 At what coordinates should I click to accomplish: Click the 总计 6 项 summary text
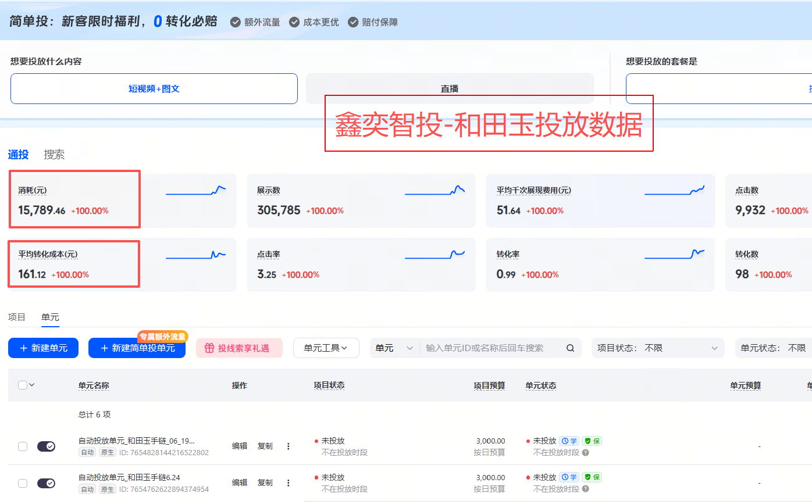[x=94, y=414]
